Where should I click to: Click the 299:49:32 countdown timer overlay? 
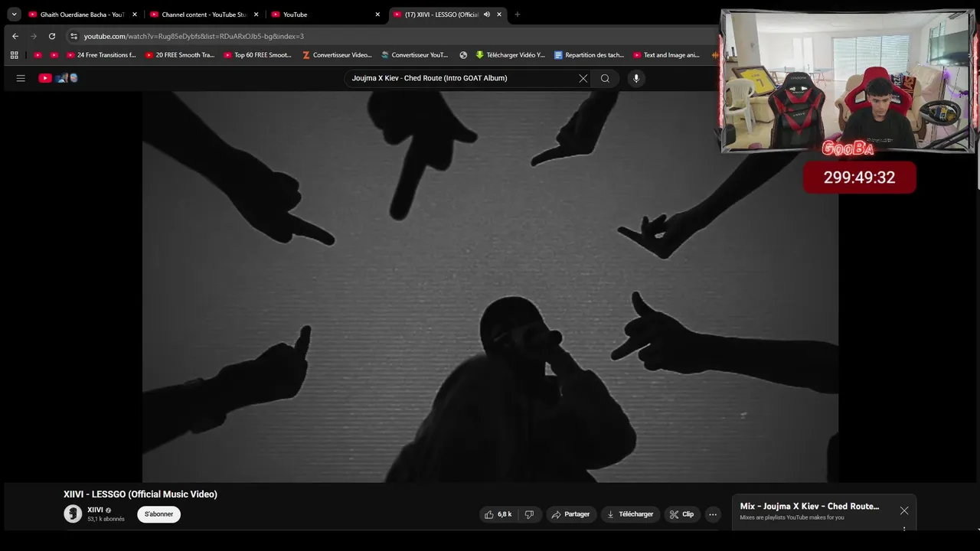coord(859,178)
